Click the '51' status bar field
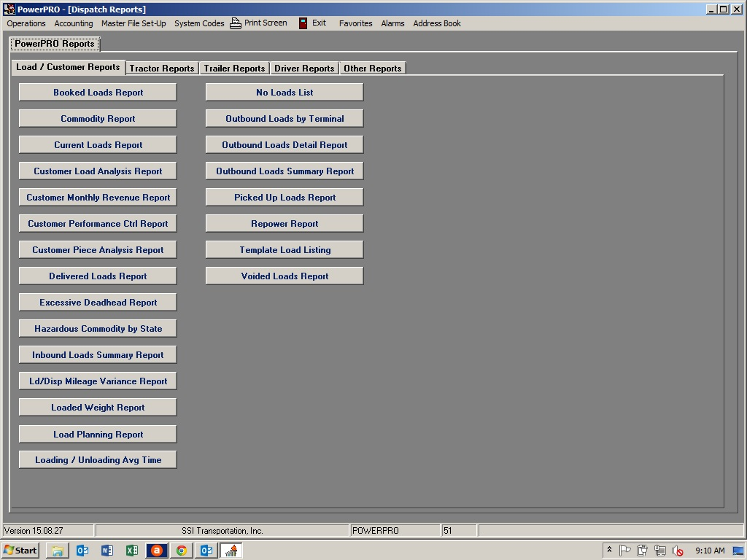Image resolution: width=747 pixels, height=560 pixels. pyautogui.click(x=459, y=531)
